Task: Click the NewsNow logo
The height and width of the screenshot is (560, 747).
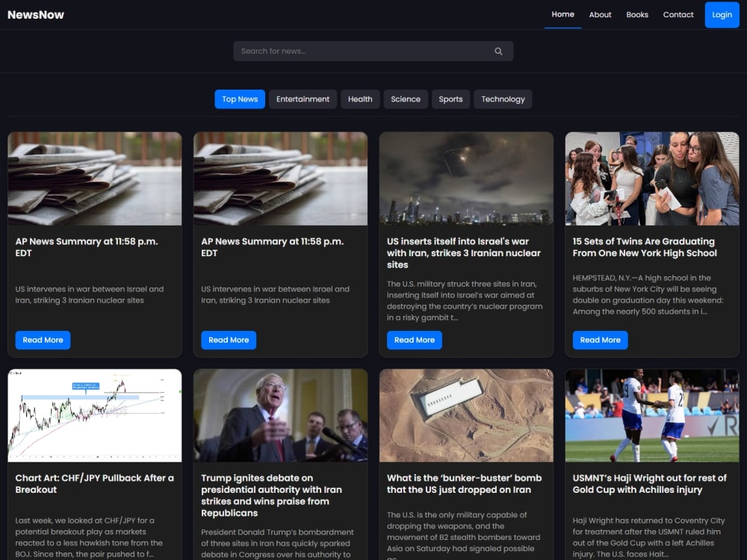Action: pos(36,15)
